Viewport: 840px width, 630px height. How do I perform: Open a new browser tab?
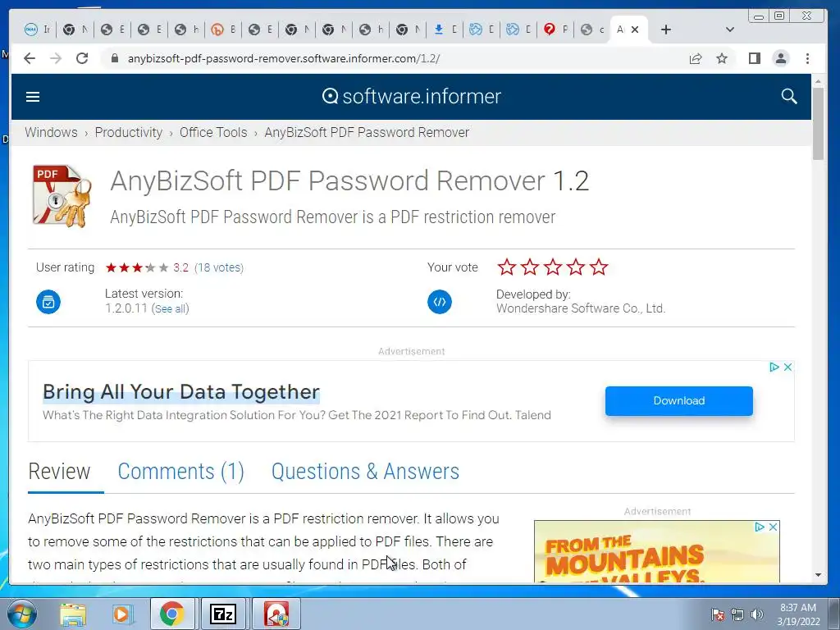(x=666, y=30)
